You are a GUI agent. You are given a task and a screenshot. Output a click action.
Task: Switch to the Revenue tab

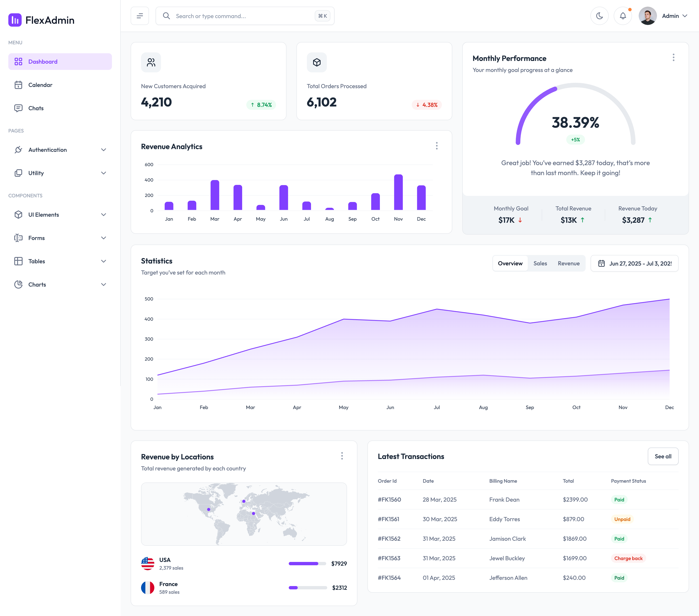click(568, 263)
